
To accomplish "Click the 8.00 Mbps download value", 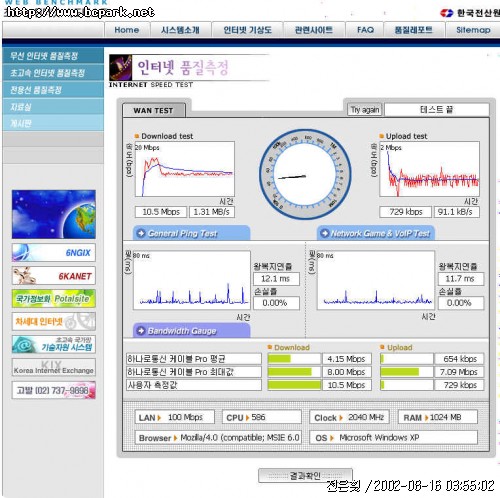I will tap(347, 372).
